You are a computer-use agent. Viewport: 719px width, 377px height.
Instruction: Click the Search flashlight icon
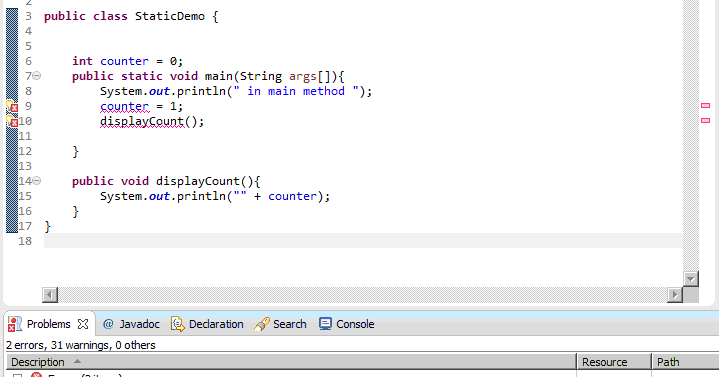point(261,324)
